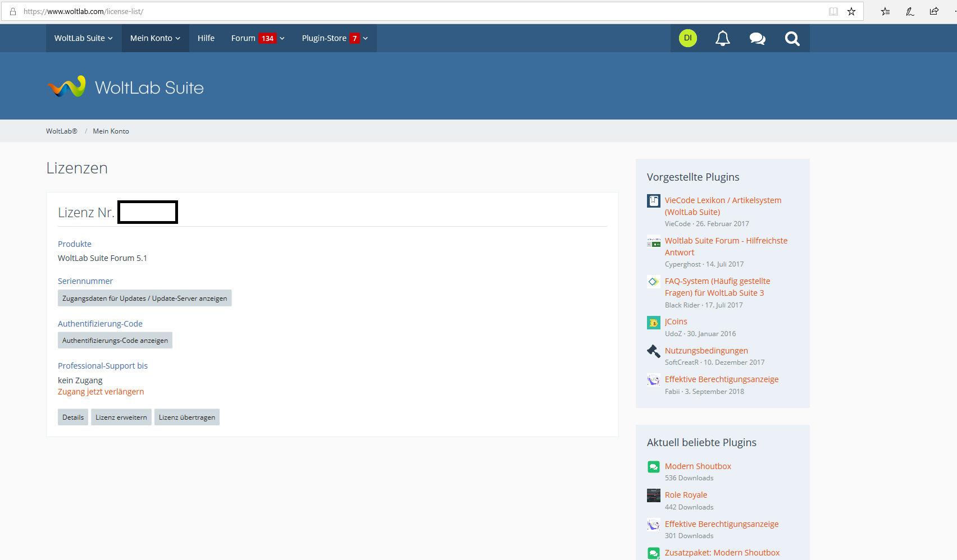The image size is (957, 560).
Task: Expand the WoltLab Suite dropdown menu
Action: coord(83,38)
